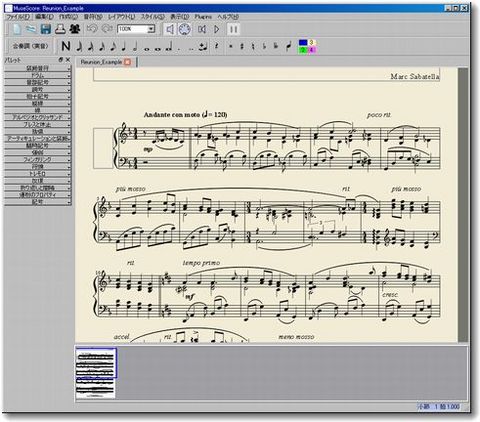Screen dimensions: 480x422
Task: Switch to voice 4 magenta button
Action: [x=312, y=50]
